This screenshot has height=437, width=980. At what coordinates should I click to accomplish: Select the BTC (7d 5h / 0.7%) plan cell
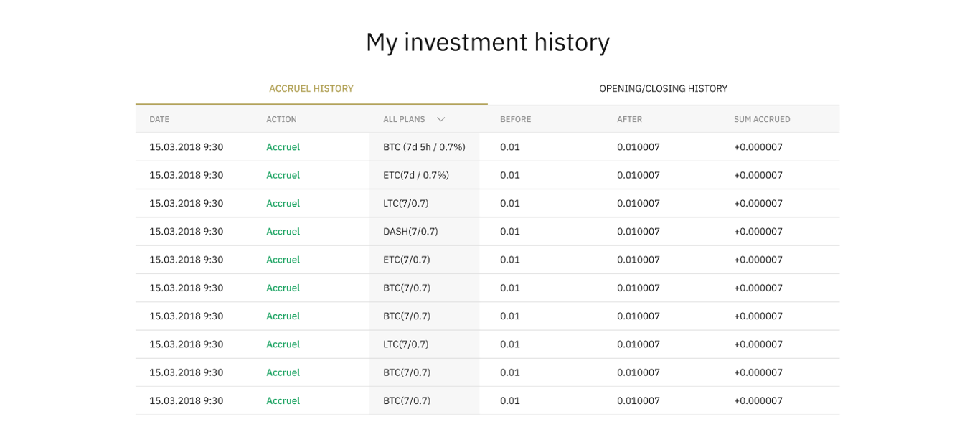pos(424,147)
